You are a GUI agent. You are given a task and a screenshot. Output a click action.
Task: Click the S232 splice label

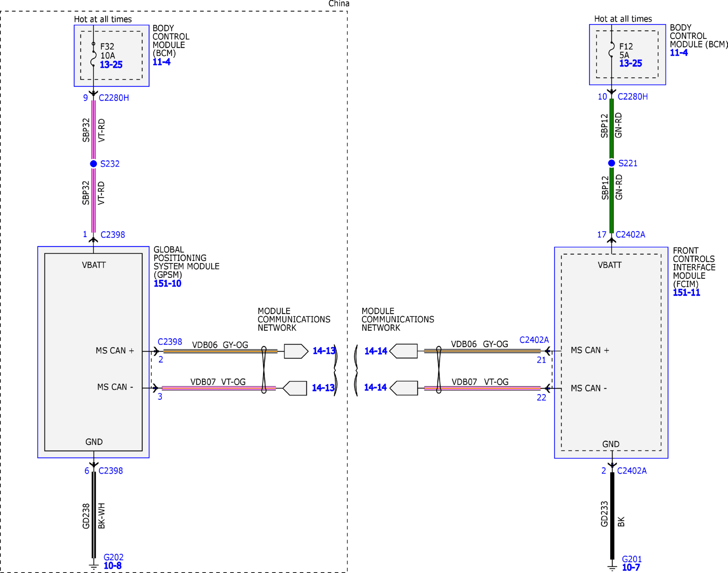[x=110, y=164]
